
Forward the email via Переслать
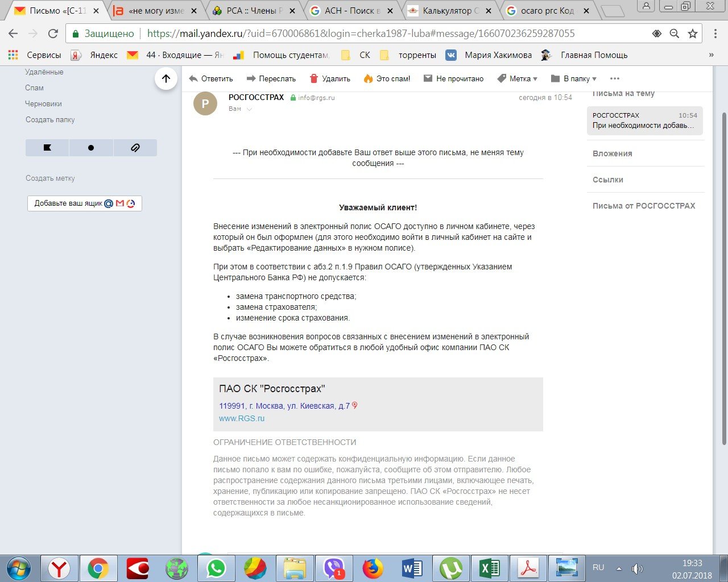tap(271, 78)
